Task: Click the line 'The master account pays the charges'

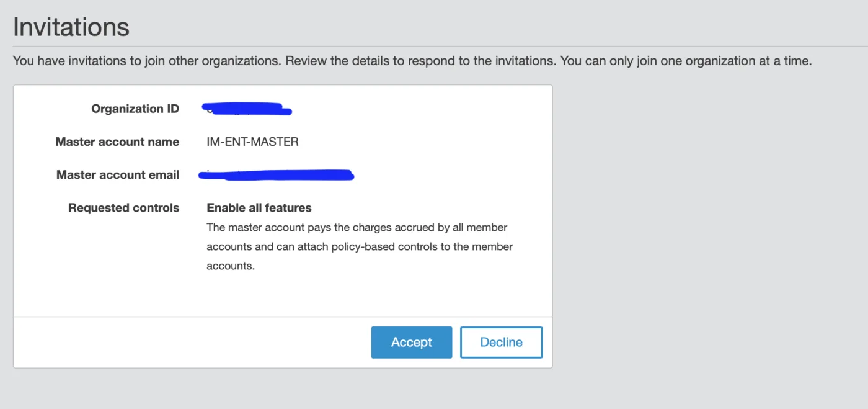Action: coord(357,227)
